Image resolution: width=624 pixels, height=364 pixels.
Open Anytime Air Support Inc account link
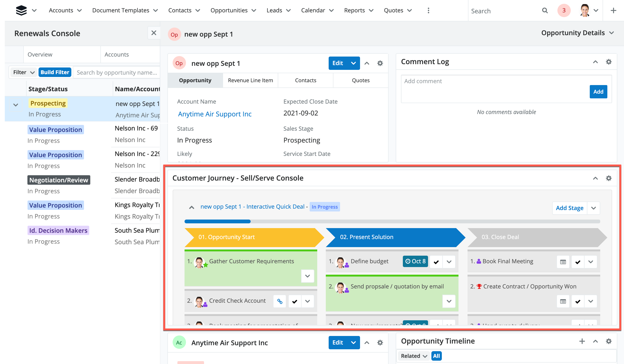click(214, 114)
